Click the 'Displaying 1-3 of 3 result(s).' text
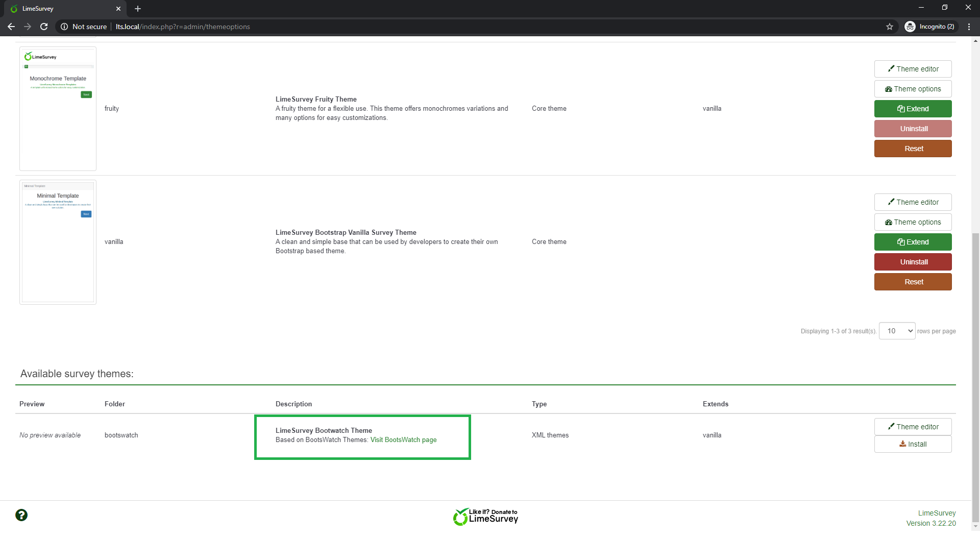The height and width of the screenshot is (538, 980). click(838, 331)
